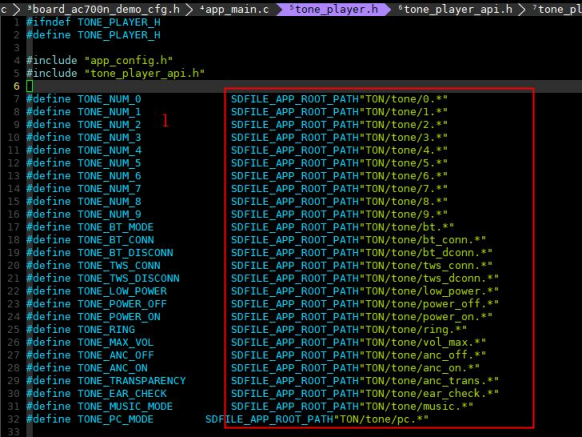Open the tone_player_api.h tab
The width and height of the screenshot is (582, 437).
(x=455, y=9)
